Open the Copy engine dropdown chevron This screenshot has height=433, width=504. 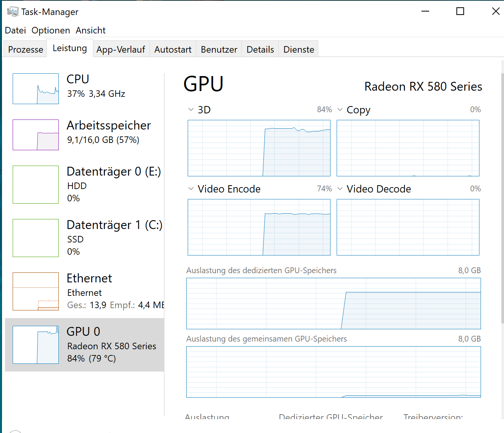pos(340,110)
